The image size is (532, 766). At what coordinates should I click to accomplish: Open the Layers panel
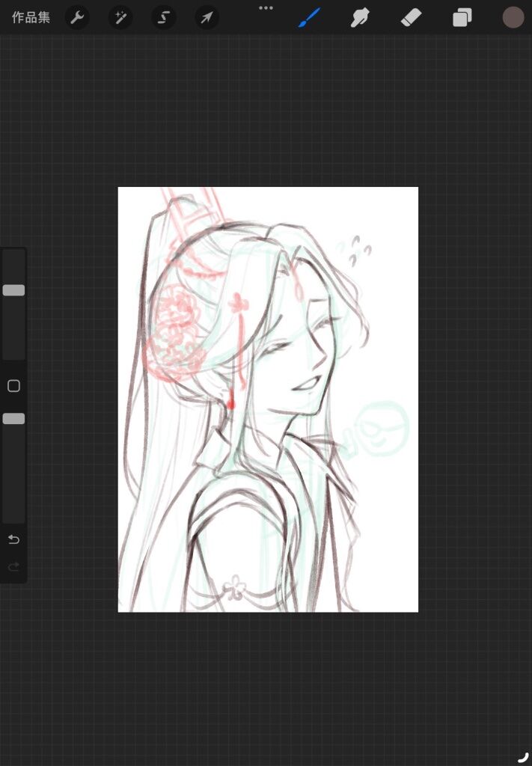(x=462, y=17)
